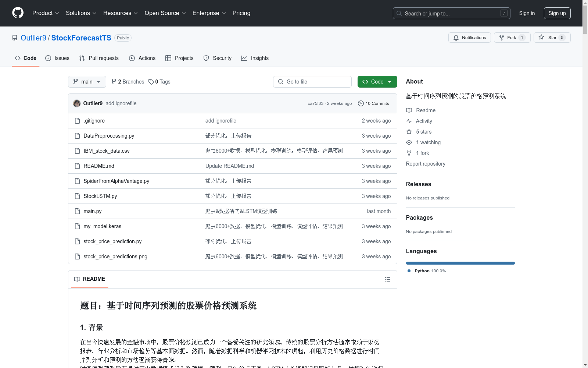This screenshot has height=368, width=588.
Task: Expand the Product menu
Action: 46,13
